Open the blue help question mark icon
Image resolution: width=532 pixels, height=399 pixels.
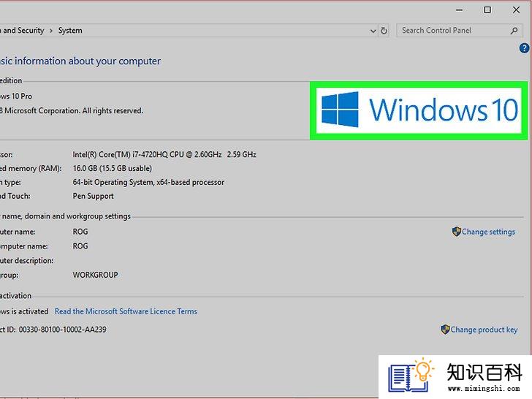pos(524,48)
